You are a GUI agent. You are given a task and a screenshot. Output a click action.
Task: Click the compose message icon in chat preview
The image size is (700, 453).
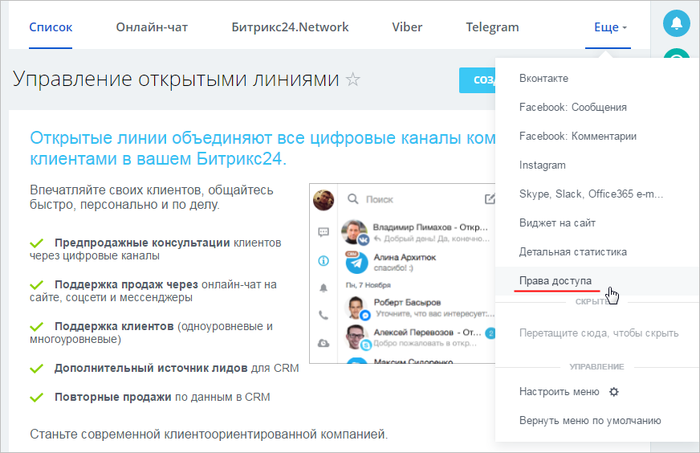tap(490, 199)
